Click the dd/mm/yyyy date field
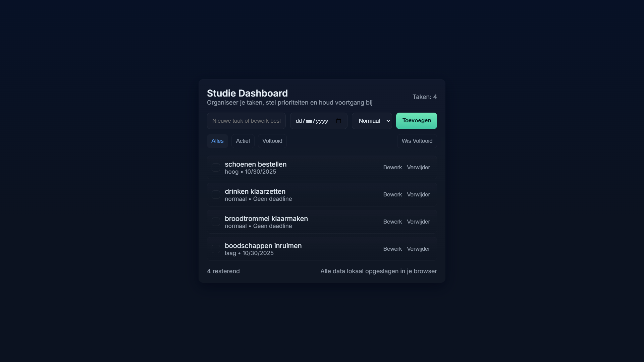Image resolution: width=644 pixels, height=362 pixels. click(x=312, y=121)
